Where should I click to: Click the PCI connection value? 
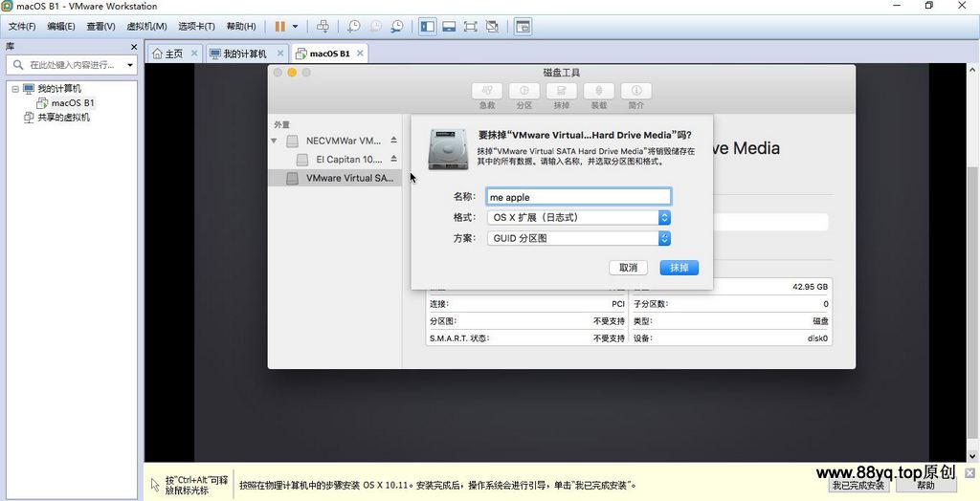point(618,304)
